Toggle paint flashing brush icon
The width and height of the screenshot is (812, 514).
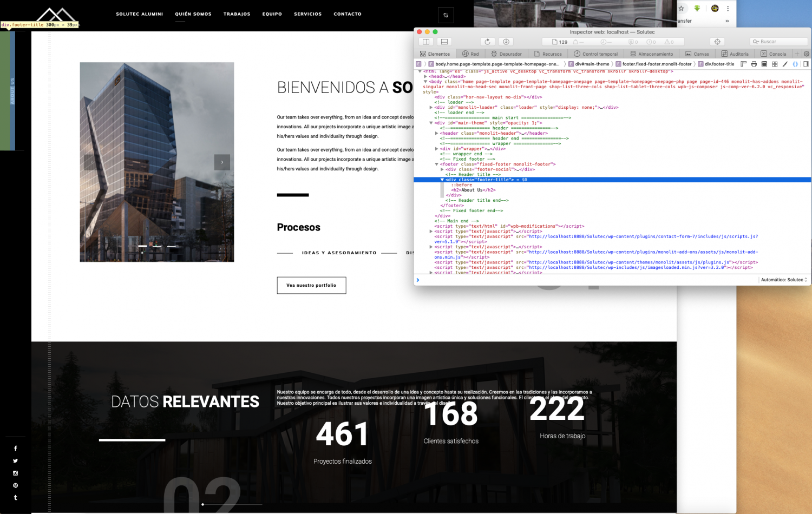click(785, 64)
